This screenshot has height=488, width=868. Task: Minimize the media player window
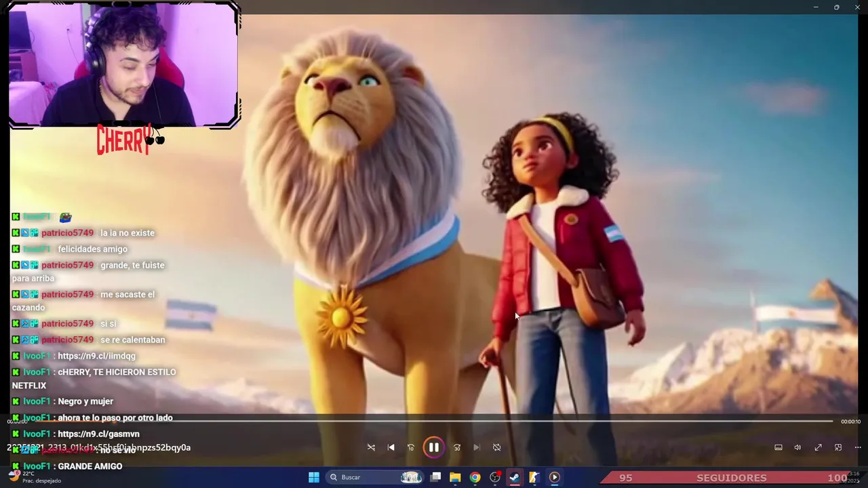pos(816,7)
